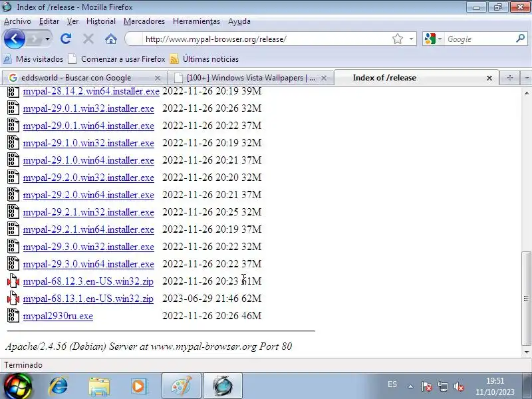Screen dimensions: 532x399
Task: Click the network tray icon
Action: (x=442, y=386)
